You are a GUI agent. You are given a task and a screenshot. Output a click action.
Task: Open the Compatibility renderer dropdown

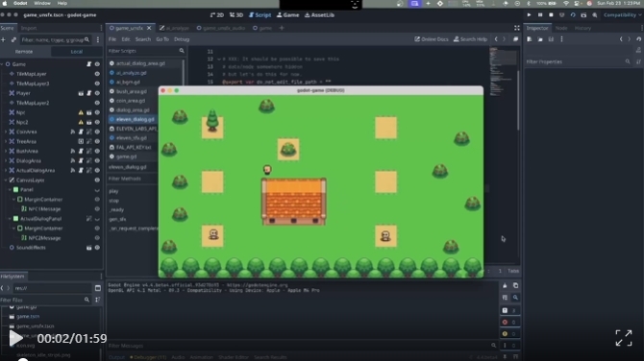coord(622,15)
